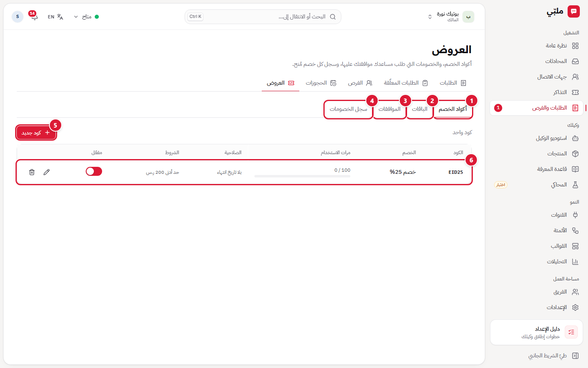Open متاح availability status dropdown
The height and width of the screenshot is (368, 588).
click(86, 17)
